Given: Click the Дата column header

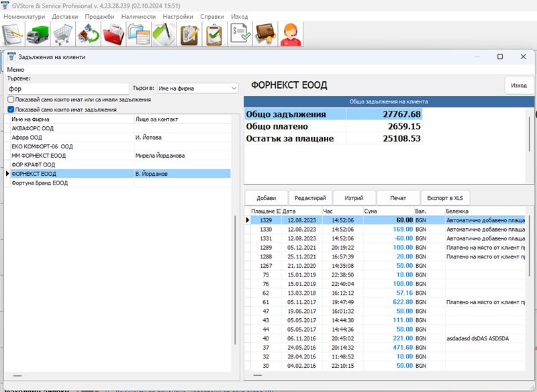Looking at the screenshot, I should click(301, 211).
